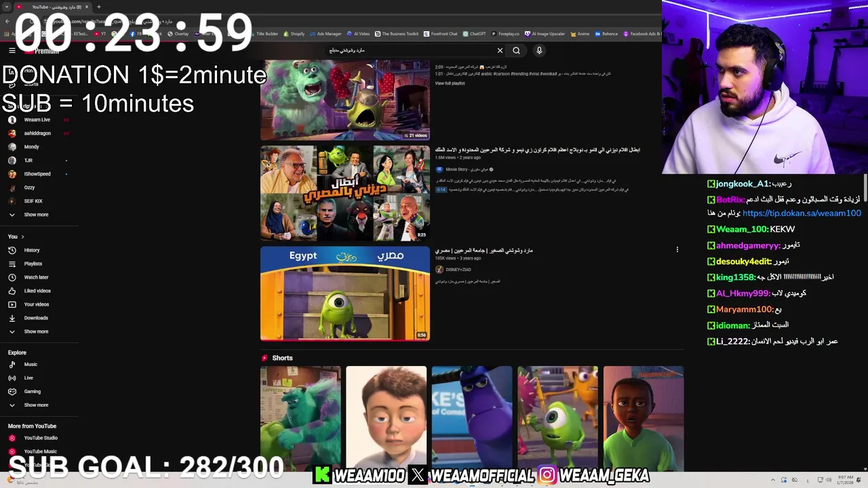Click the taskbar clock showing 9:07 AM
Screen dimensions: 868x488
click(x=845, y=480)
